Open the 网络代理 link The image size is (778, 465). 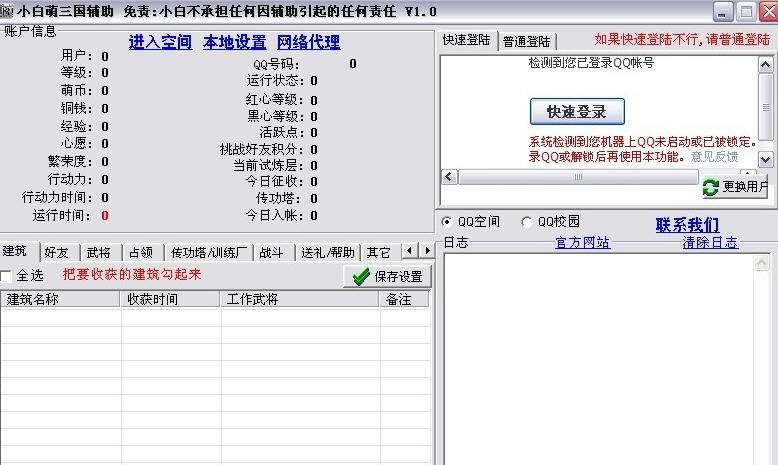308,42
